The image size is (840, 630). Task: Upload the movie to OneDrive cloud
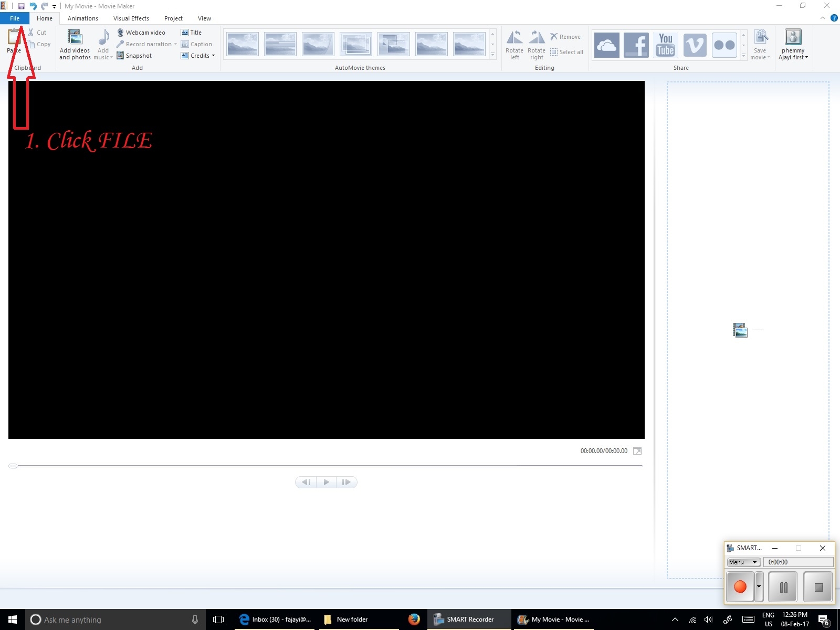coord(606,45)
